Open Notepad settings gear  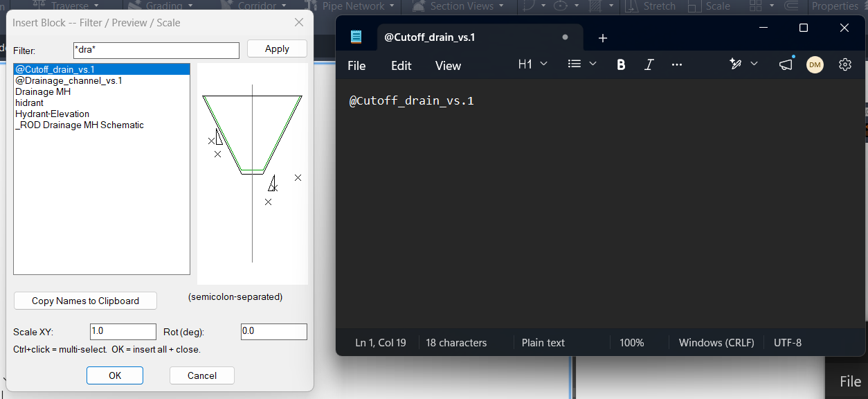coord(844,64)
